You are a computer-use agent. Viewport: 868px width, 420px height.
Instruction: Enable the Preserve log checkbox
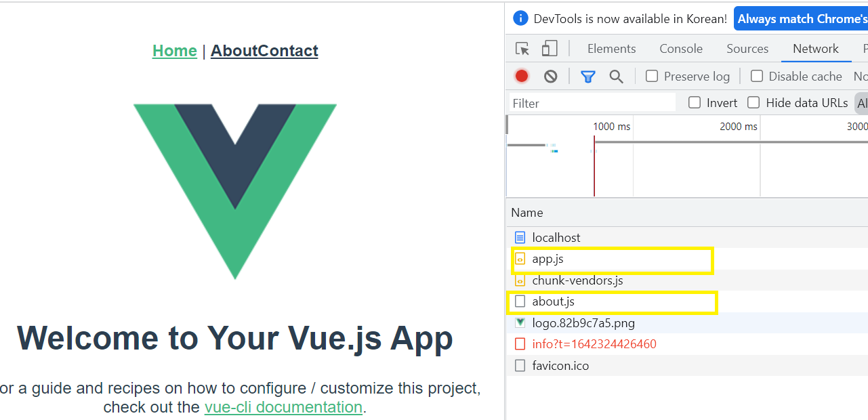tap(652, 76)
